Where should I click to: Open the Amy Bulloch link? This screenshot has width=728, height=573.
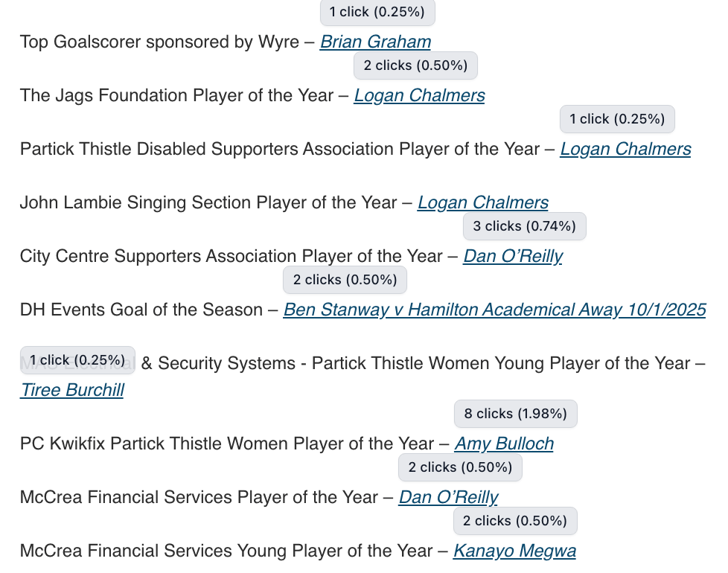[504, 444]
